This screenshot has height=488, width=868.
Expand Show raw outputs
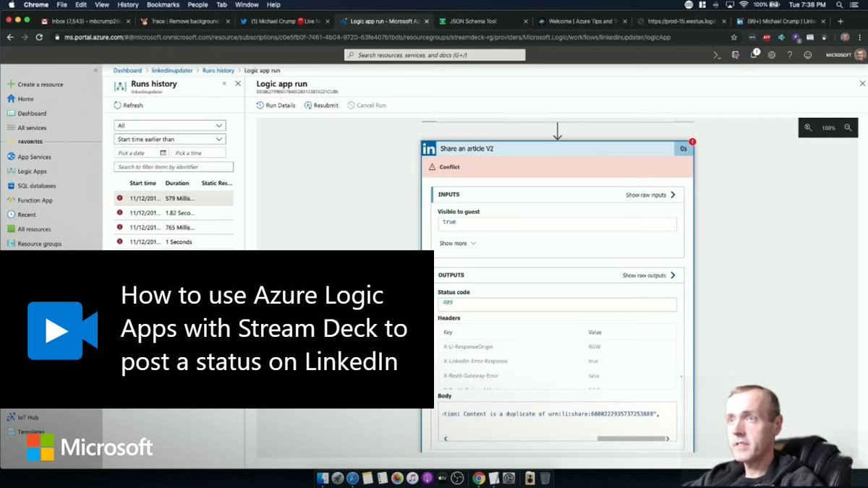pyautogui.click(x=649, y=275)
